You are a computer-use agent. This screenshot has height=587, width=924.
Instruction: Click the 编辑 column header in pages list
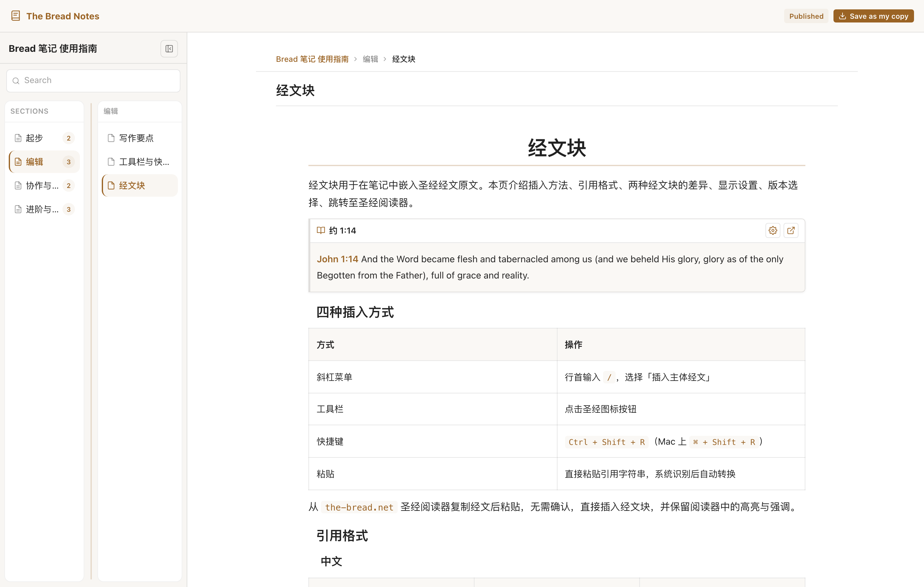click(111, 111)
